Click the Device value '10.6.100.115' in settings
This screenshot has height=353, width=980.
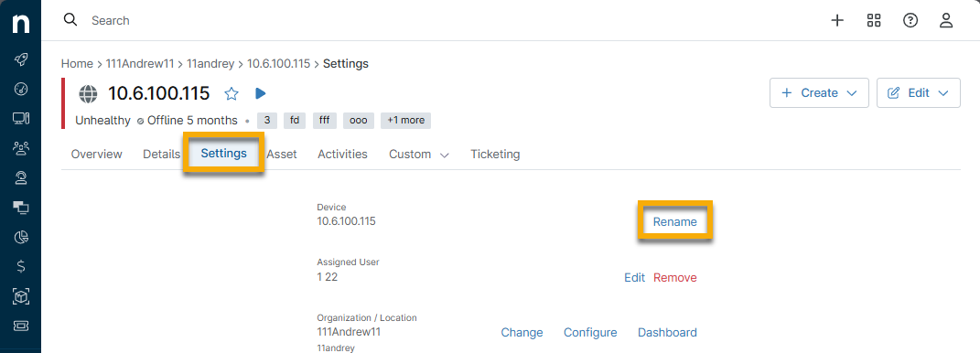click(x=346, y=221)
